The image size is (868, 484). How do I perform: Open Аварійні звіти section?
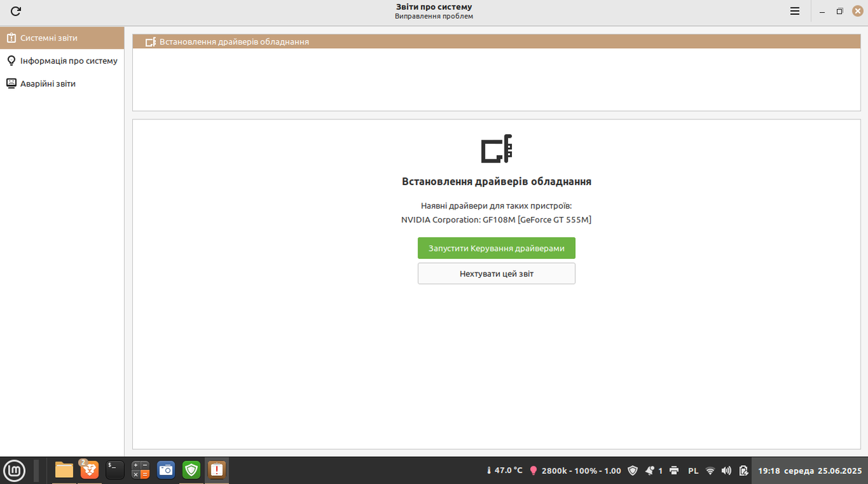62,83
